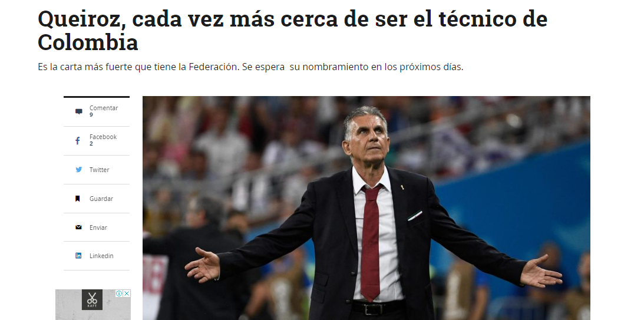The width and height of the screenshot is (644, 320).
Task: Click the comment count number 9
Action: click(91, 115)
